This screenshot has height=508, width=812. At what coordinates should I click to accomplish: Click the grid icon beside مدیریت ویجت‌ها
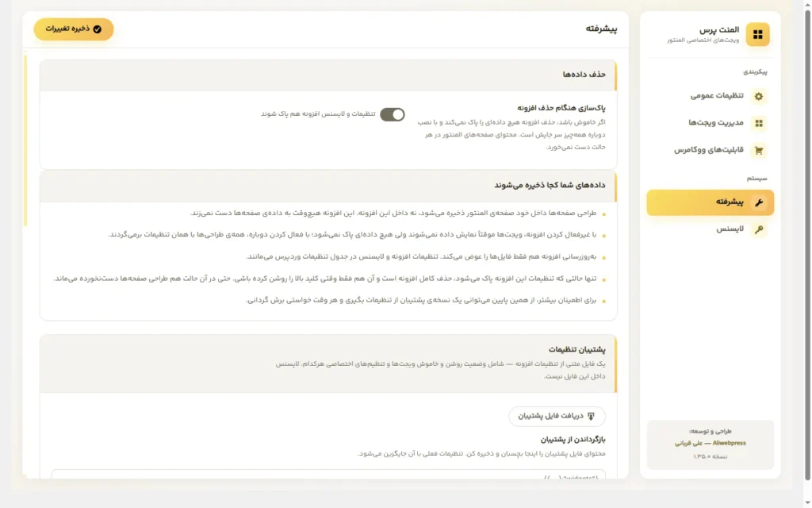[x=759, y=123]
